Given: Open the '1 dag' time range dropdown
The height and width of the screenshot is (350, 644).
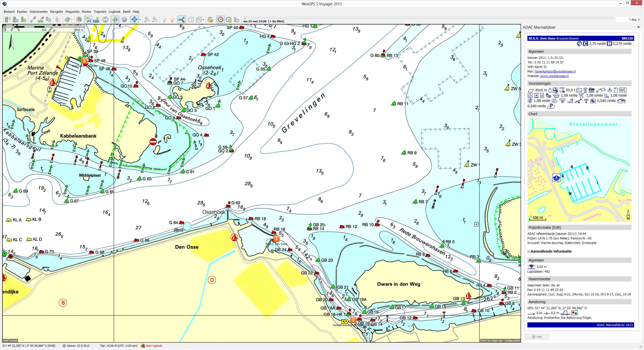Looking at the screenshot, I should pos(628,20).
